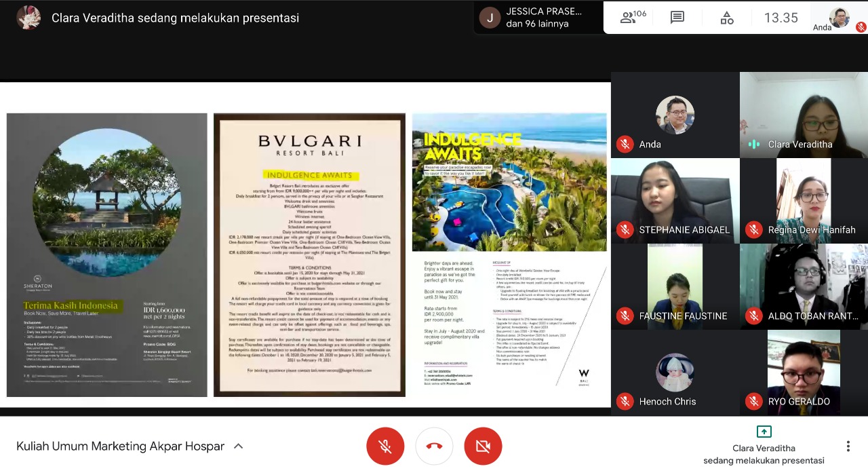868x475 pixels.
Task: Select Aldo Toban's video tile
Action: point(804,286)
